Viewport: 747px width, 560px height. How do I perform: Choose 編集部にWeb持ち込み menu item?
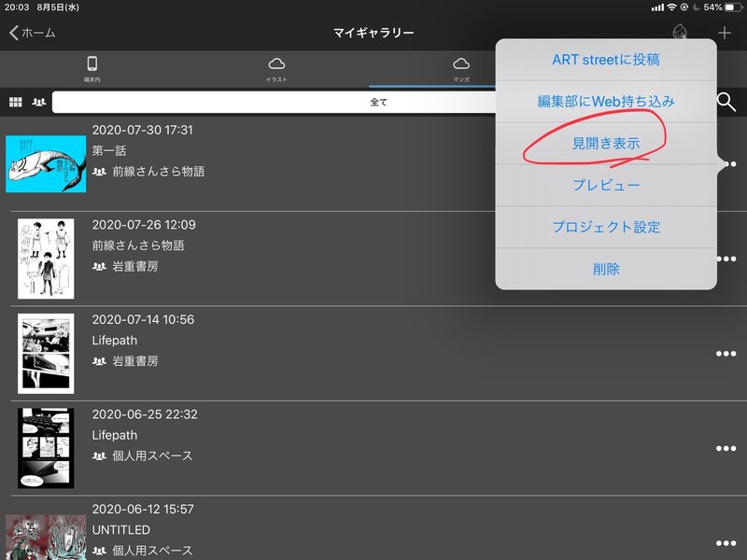[606, 101]
